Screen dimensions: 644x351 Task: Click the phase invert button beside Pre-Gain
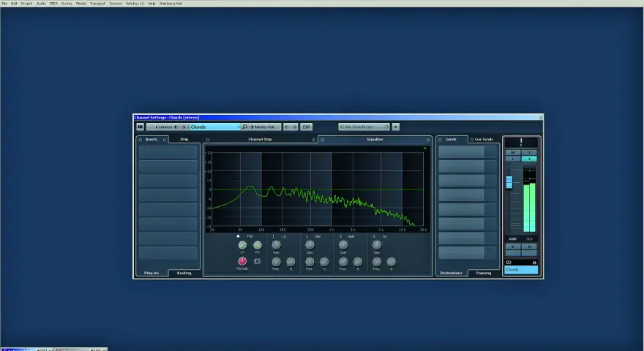tap(257, 261)
